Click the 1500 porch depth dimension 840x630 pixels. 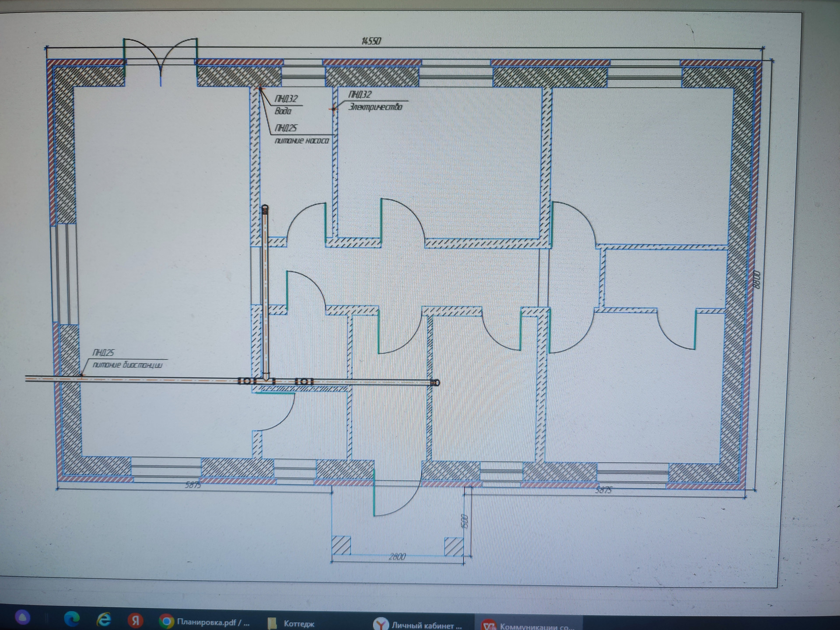pyautogui.click(x=465, y=521)
